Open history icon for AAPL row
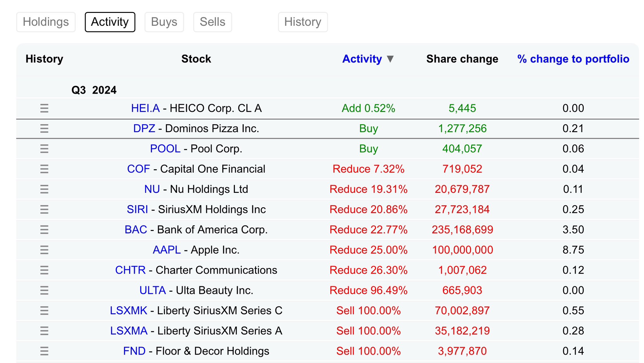The height and width of the screenshot is (363, 644). (x=44, y=250)
